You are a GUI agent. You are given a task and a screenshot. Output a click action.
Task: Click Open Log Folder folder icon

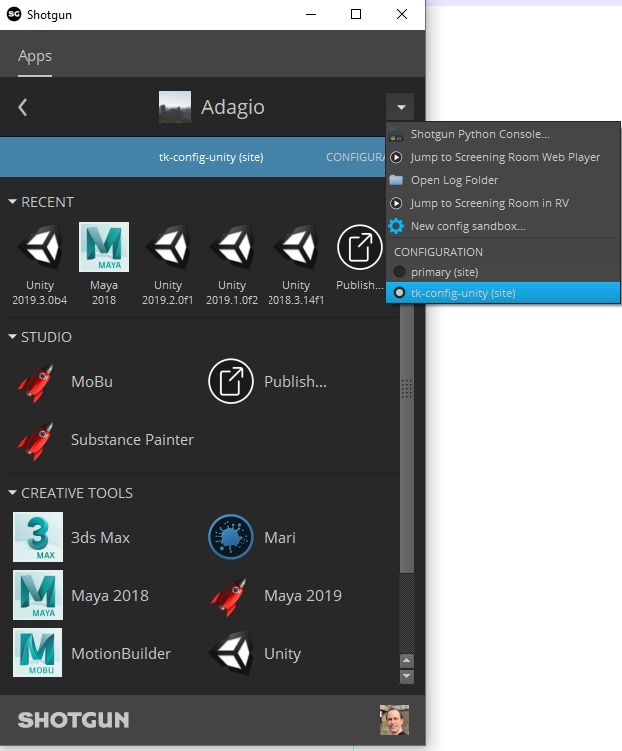pos(396,180)
